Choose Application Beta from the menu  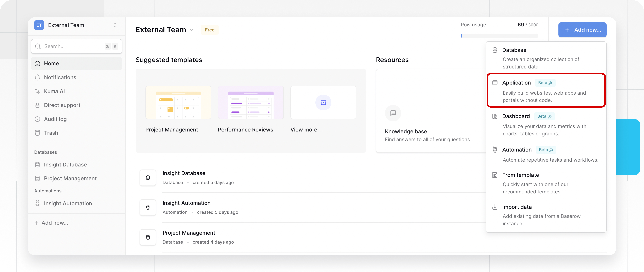[516, 83]
